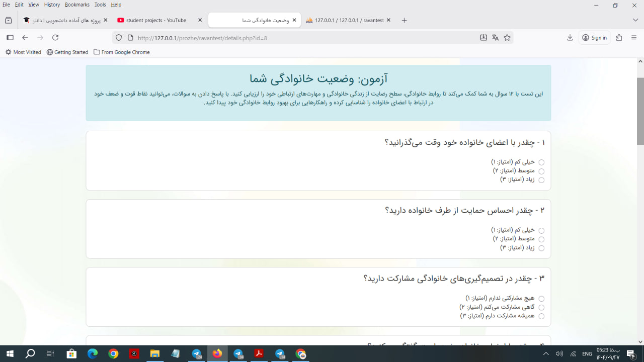Viewport: 644px width, 362px height.
Task: Open the Getting Started bookmark
Action: pyautogui.click(x=67, y=52)
